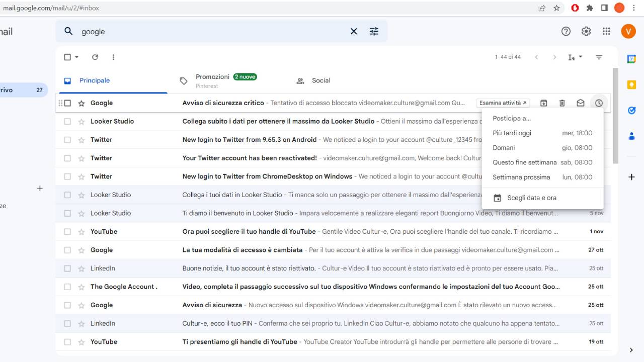Click the snooze clock icon
The height and width of the screenshot is (362, 644).
pyautogui.click(x=599, y=103)
